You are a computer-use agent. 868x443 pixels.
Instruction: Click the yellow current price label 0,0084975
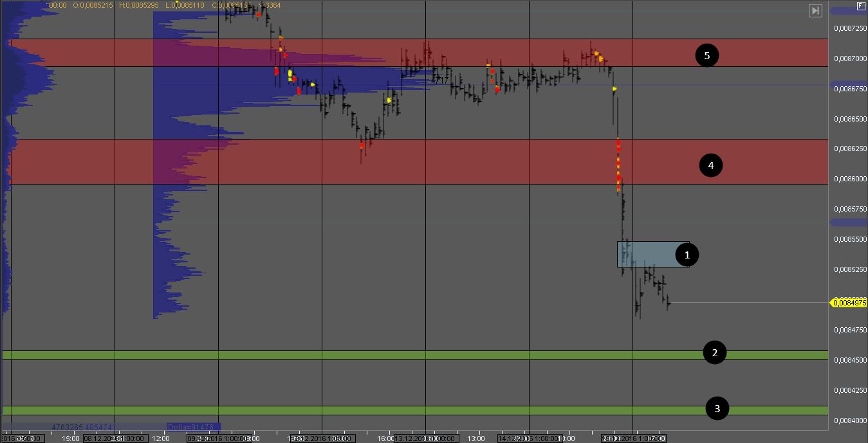[x=849, y=303]
